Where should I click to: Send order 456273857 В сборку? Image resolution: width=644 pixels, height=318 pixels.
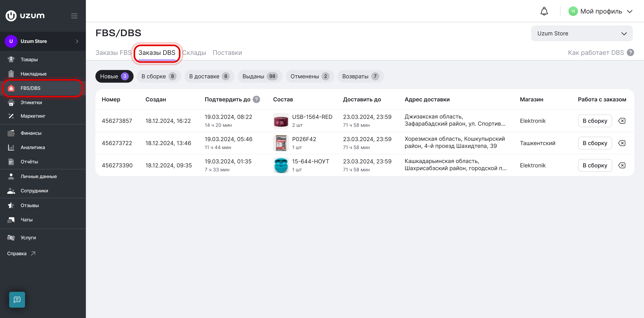click(595, 121)
